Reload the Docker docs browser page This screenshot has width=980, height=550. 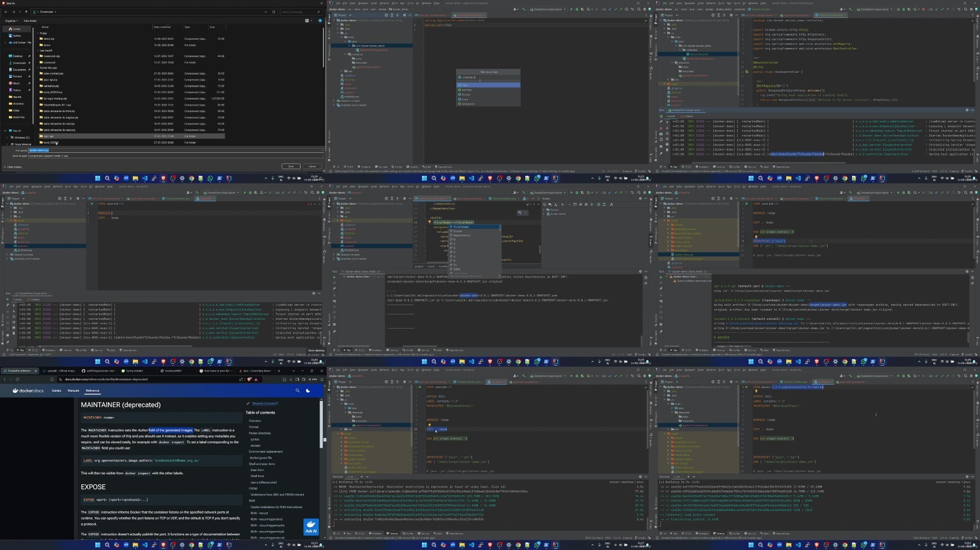[17, 379]
